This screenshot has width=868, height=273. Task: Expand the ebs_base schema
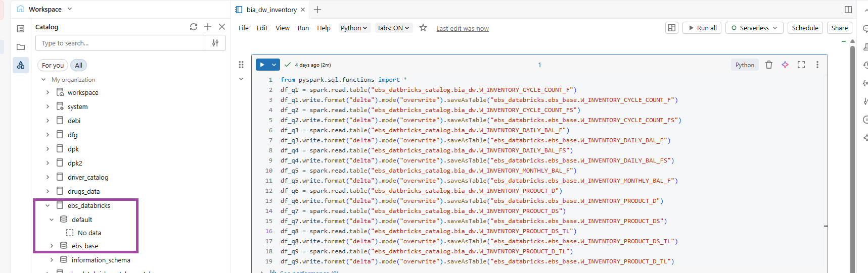point(52,246)
